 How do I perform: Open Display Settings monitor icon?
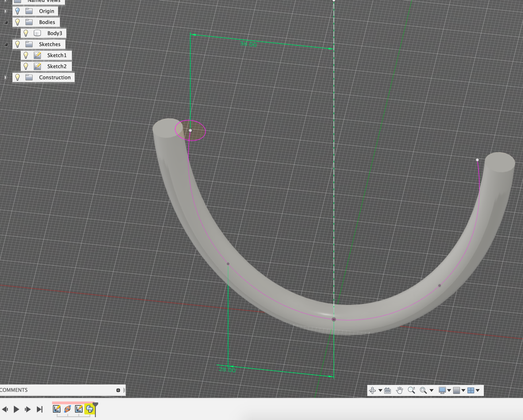pyautogui.click(x=442, y=390)
